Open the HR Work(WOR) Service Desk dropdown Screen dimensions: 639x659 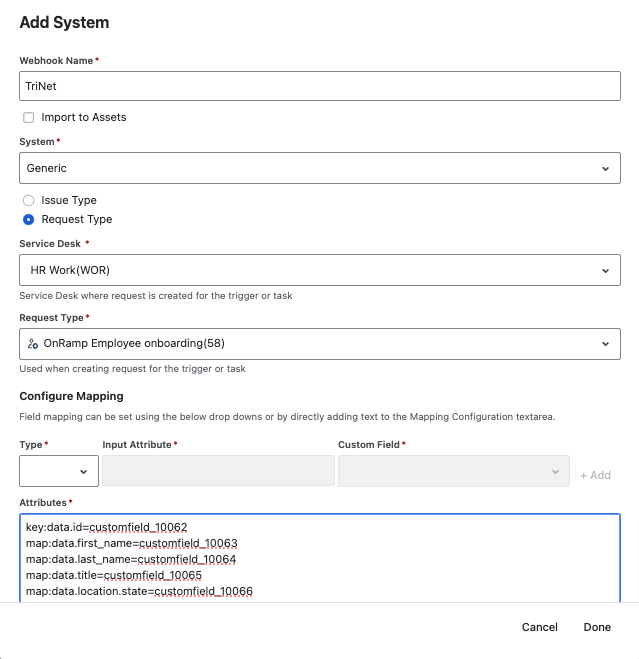pos(320,270)
